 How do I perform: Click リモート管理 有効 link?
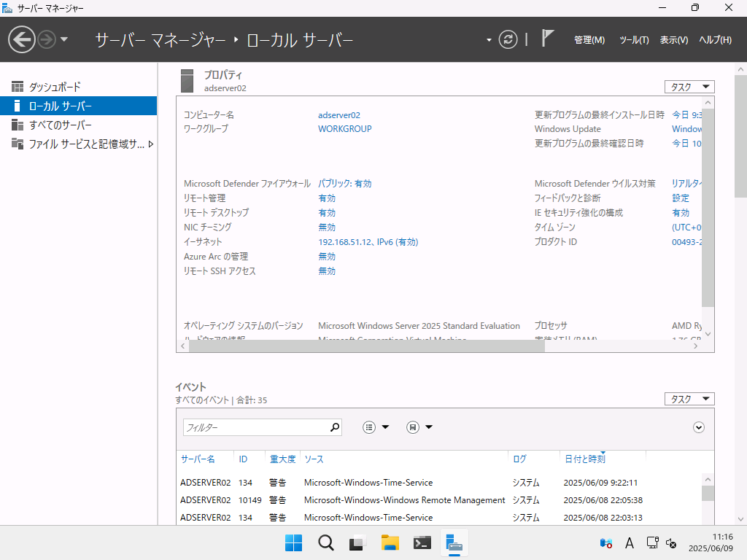(327, 198)
